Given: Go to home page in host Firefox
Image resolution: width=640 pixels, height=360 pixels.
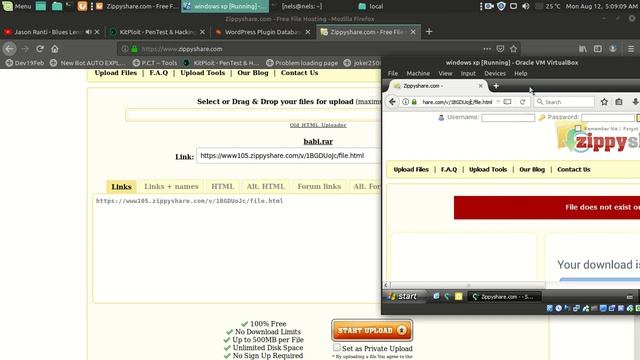Looking at the screenshot, I should [55, 49].
